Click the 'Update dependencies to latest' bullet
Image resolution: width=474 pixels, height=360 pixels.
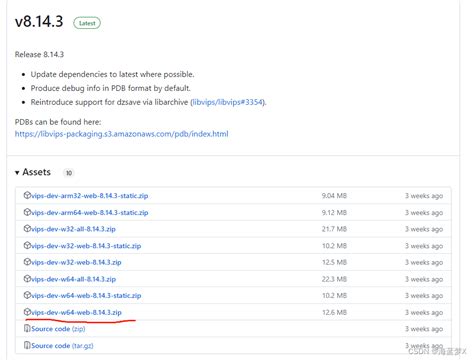coord(112,74)
